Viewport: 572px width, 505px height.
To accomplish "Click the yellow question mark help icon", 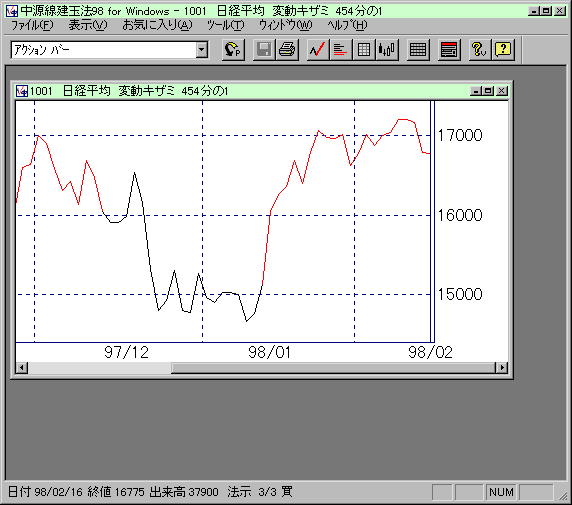I will pos(479,49).
